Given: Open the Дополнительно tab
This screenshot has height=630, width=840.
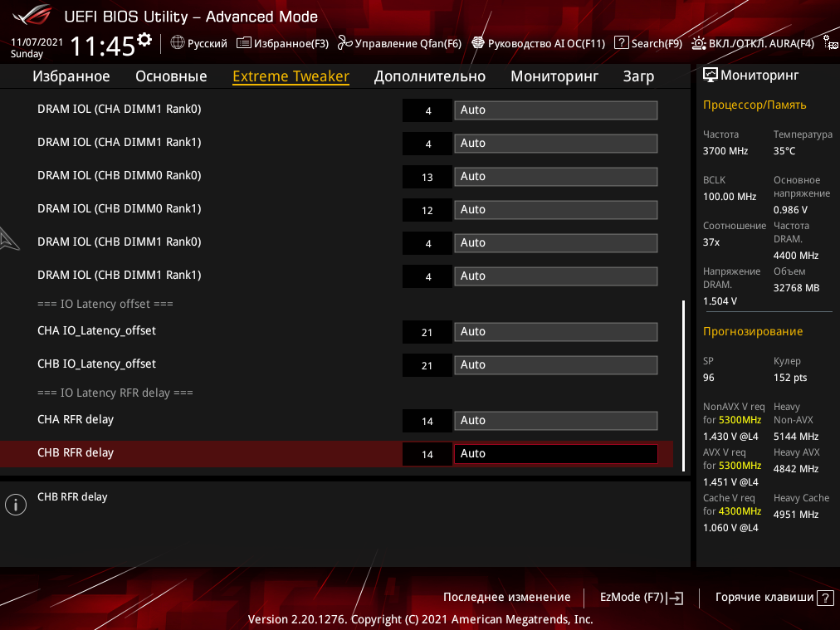Looking at the screenshot, I should pos(430,76).
